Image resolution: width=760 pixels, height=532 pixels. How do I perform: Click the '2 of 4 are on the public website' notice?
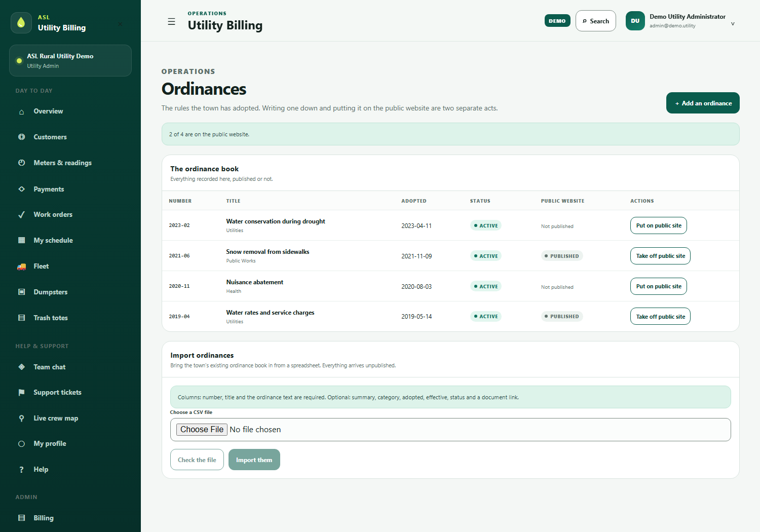[x=450, y=134]
